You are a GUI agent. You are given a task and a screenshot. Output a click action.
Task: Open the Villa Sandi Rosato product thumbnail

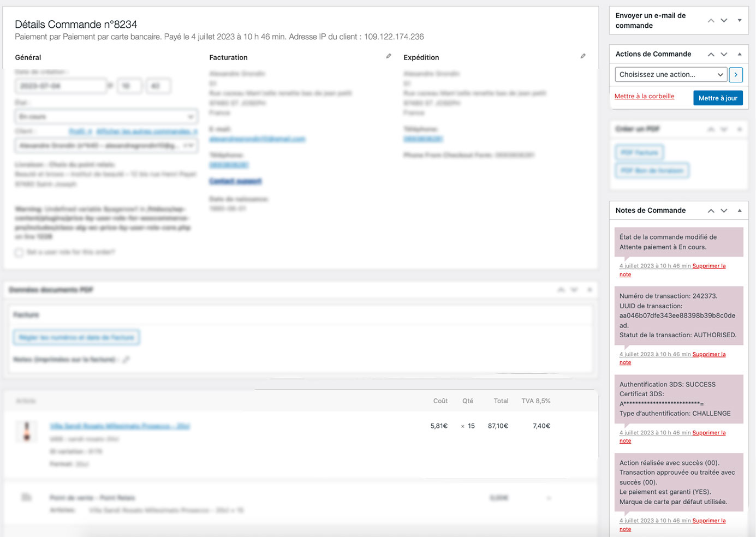[x=26, y=431]
